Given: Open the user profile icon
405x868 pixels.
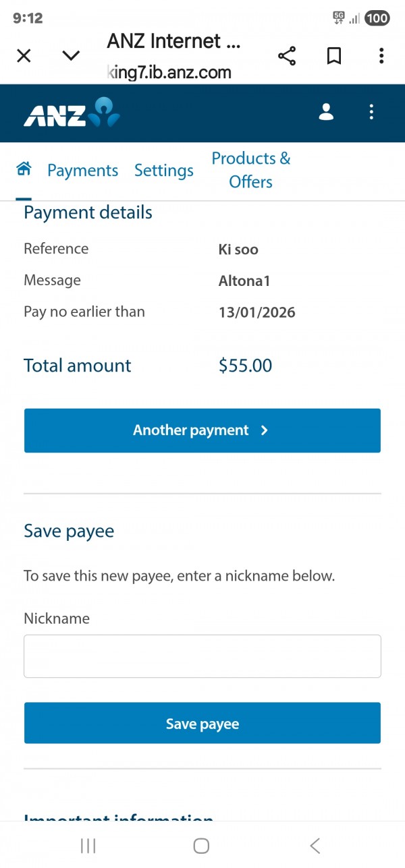Looking at the screenshot, I should pos(326,112).
